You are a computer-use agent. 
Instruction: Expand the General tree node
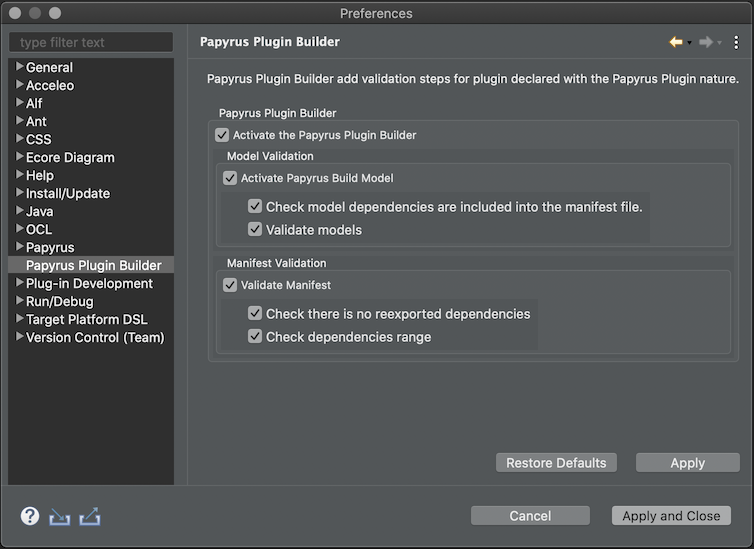click(x=20, y=66)
